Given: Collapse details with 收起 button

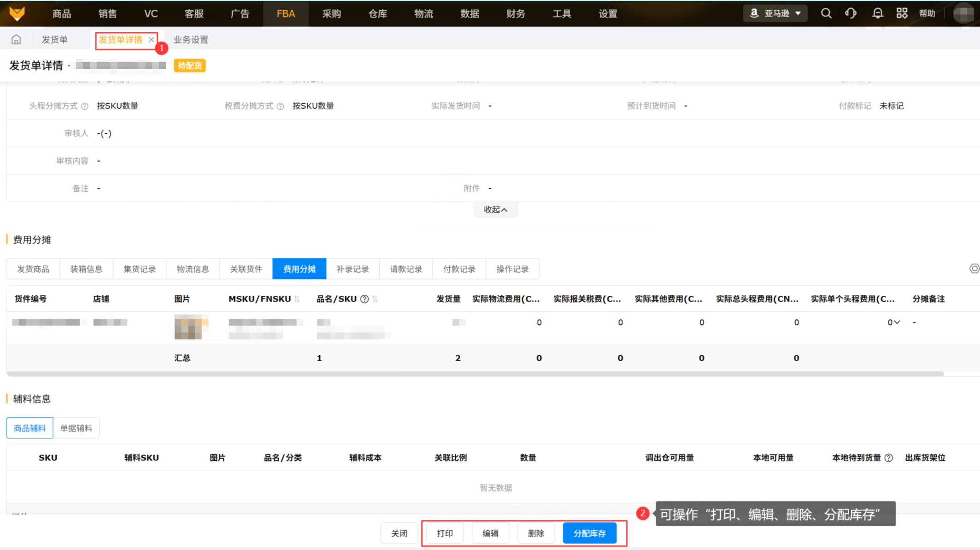Looking at the screenshot, I should pyautogui.click(x=496, y=210).
